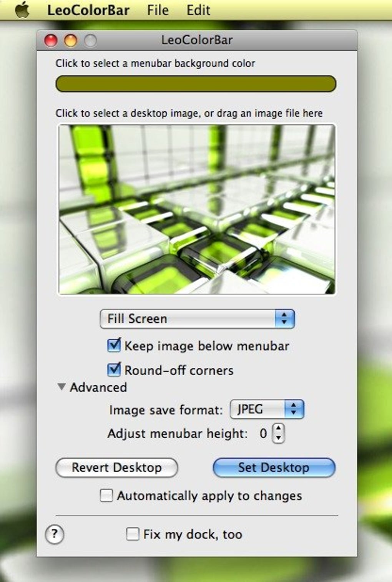Open the File menu
Viewport: 392px width, 582px height.
pyautogui.click(x=158, y=10)
